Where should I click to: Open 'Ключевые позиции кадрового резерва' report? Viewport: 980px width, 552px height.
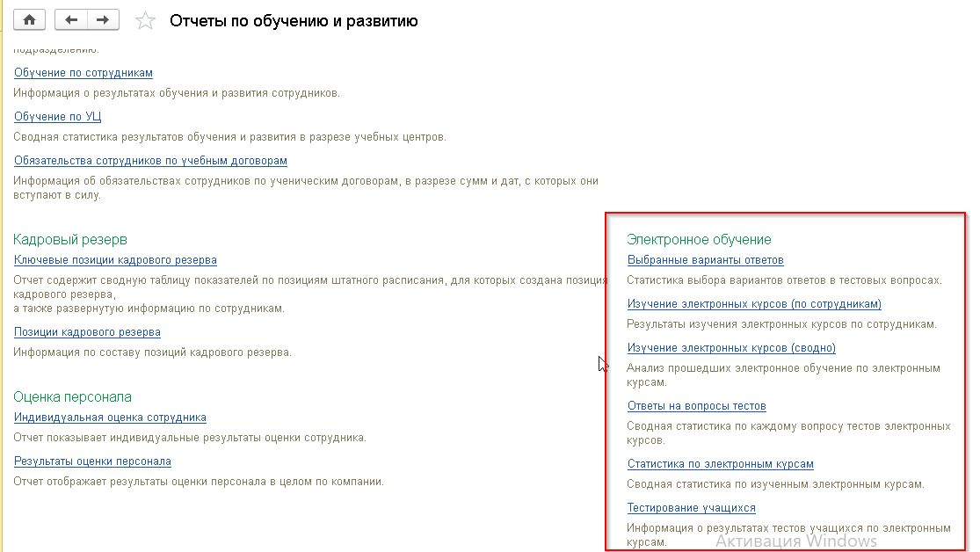(115, 260)
